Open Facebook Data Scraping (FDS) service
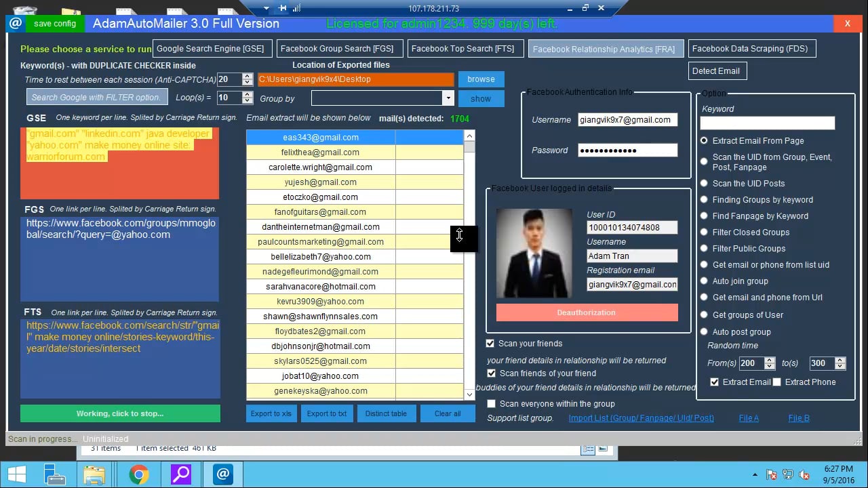 [x=751, y=49]
